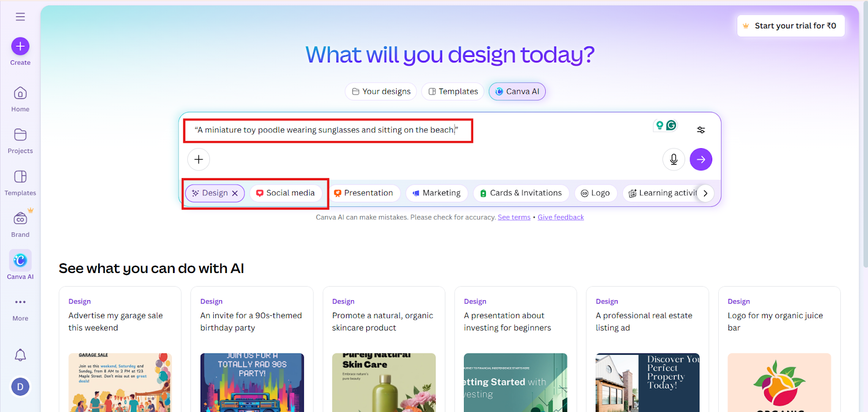The width and height of the screenshot is (868, 412).
Task: Click the plus attach button in prompt box
Action: point(199,159)
